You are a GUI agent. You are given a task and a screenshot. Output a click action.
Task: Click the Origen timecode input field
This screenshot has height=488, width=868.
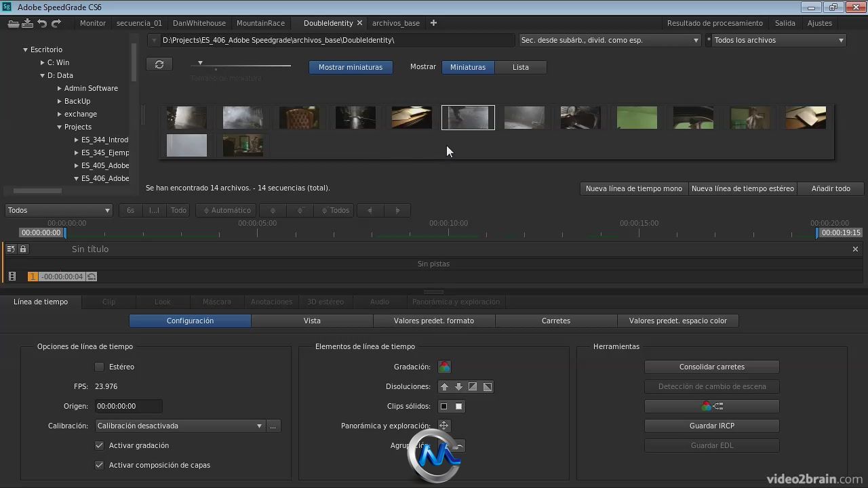pos(128,406)
